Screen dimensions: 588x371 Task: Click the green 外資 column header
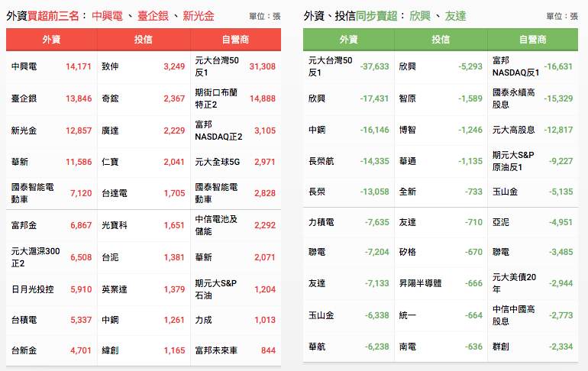pos(348,40)
